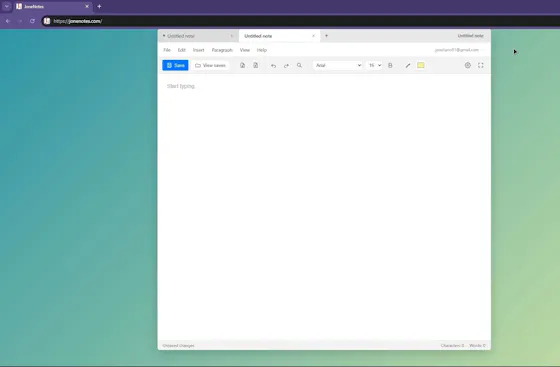Click the blue Save button
Screen dimensions: 560x367
175,65
